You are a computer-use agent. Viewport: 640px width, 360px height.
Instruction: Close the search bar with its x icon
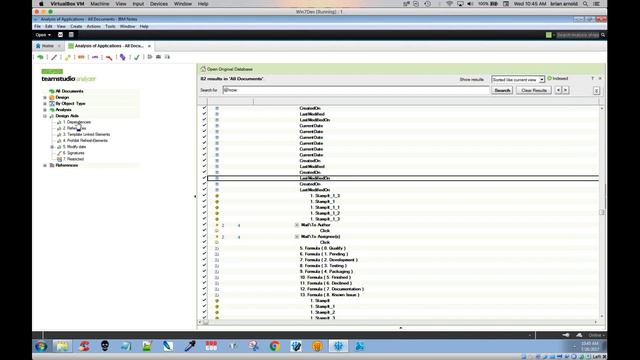pos(600,78)
